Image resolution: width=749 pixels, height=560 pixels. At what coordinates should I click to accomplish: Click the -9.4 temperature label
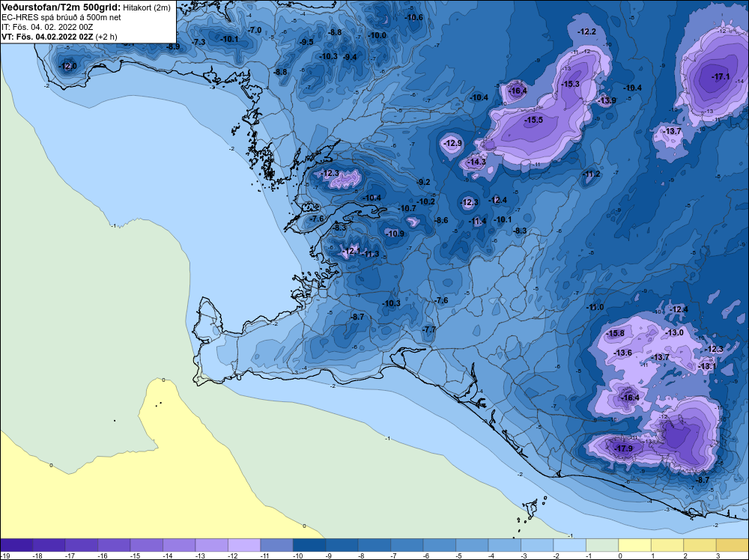tap(350, 58)
